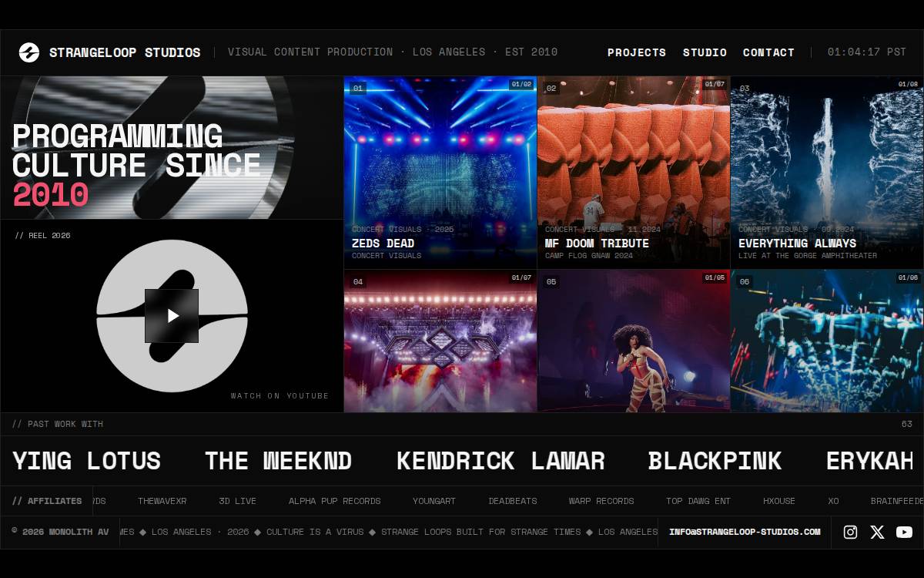
Task: Select WARP RECORDS affiliate
Action: [x=601, y=501]
